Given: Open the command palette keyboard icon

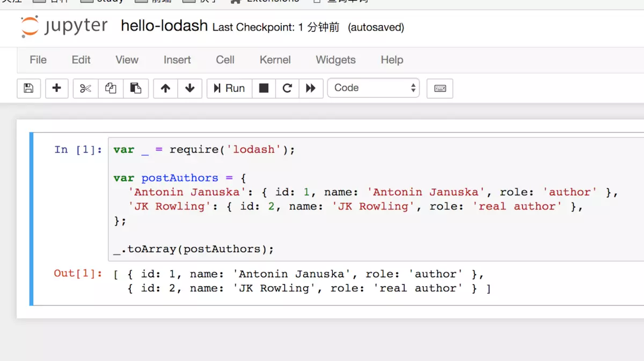Looking at the screenshot, I should (x=440, y=87).
